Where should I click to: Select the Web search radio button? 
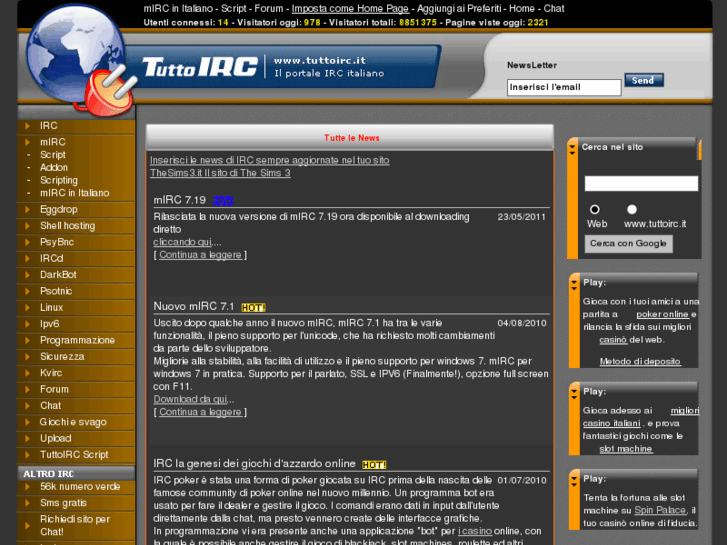point(594,209)
